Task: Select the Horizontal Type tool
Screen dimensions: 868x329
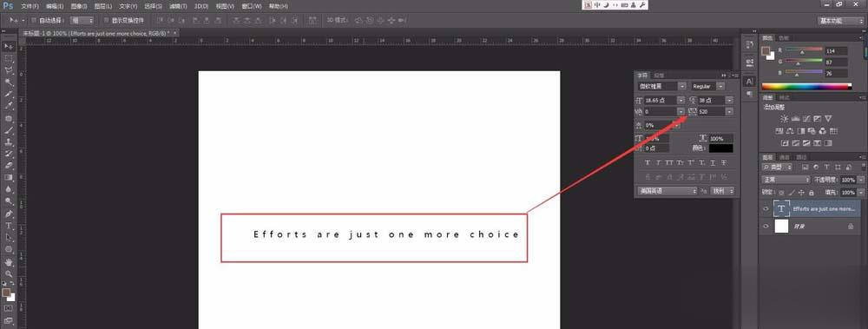Action: 9,226
